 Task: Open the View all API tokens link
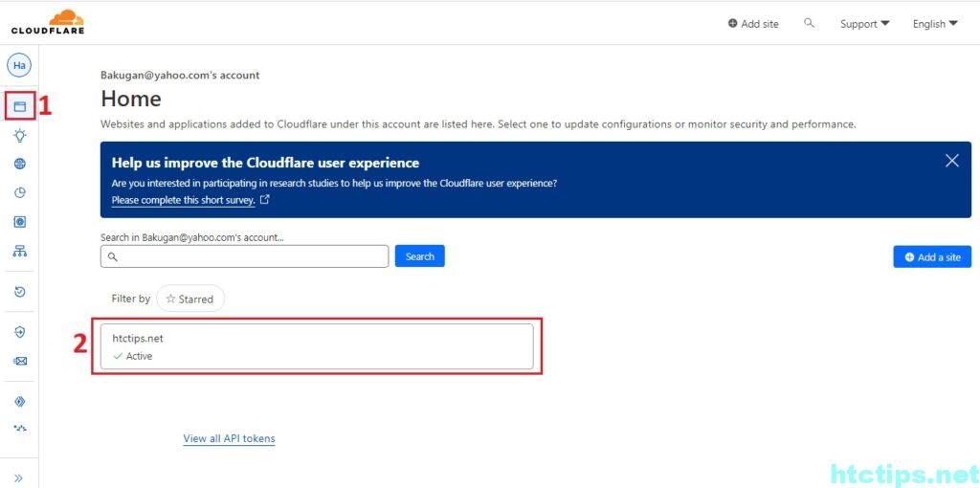click(229, 438)
